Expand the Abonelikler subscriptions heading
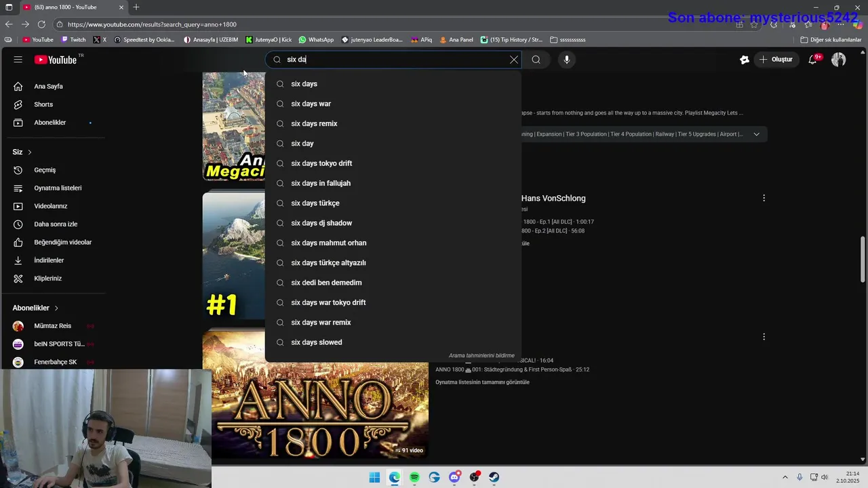868x488 pixels. pyautogui.click(x=35, y=308)
